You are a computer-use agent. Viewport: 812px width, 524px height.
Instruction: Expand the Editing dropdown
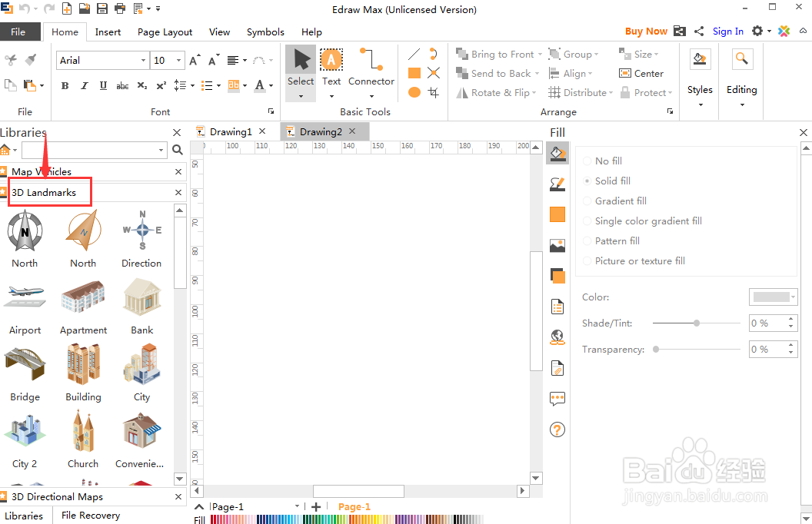pos(741,105)
